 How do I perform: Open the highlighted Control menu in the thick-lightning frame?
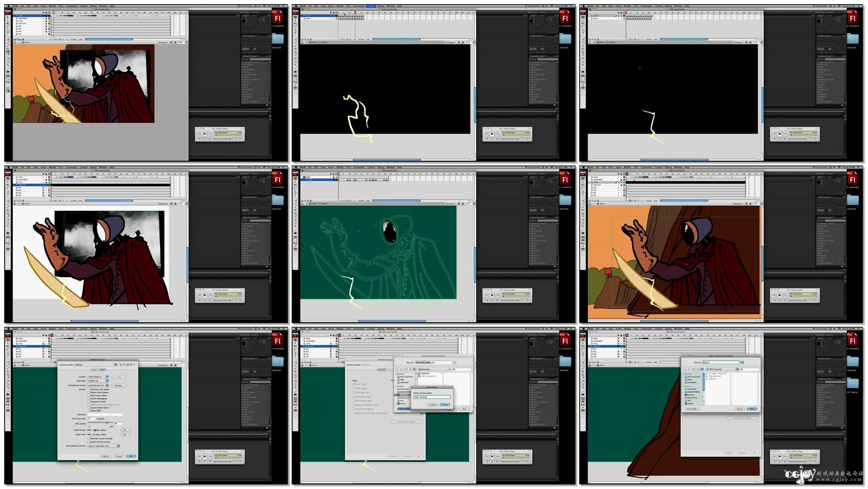(371, 6)
